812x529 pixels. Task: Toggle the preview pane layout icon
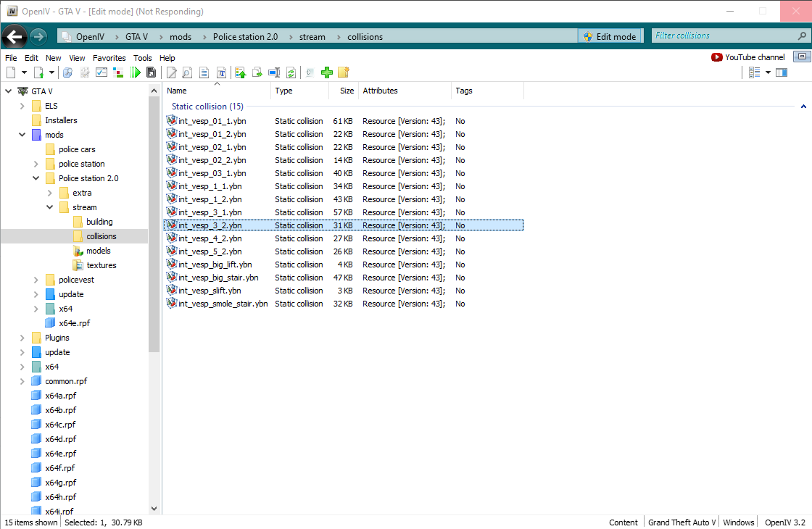(782, 72)
